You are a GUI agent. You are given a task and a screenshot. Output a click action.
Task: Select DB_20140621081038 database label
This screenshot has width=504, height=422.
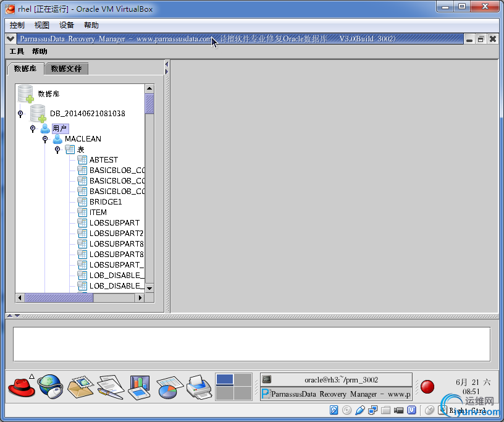coord(88,114)
